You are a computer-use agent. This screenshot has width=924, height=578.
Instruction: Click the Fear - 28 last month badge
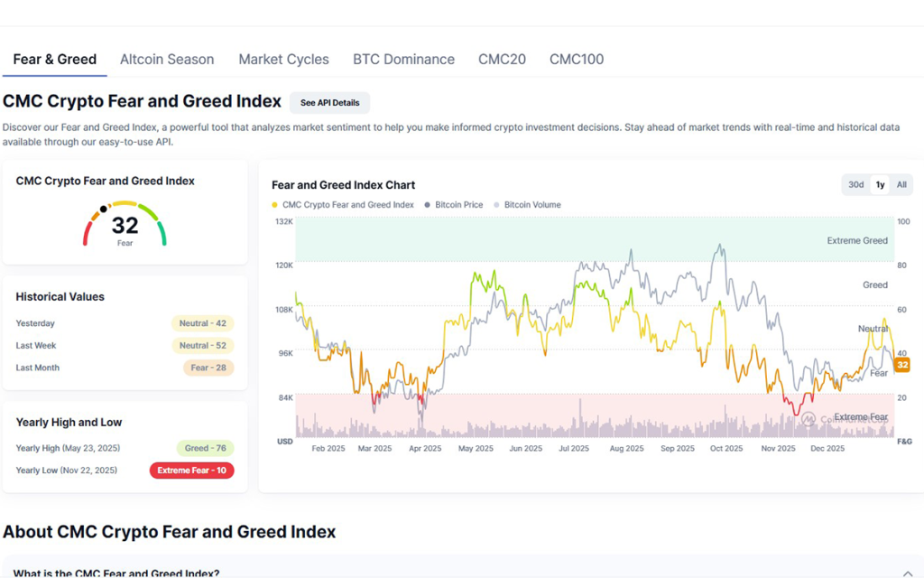[x=208, y=368]
